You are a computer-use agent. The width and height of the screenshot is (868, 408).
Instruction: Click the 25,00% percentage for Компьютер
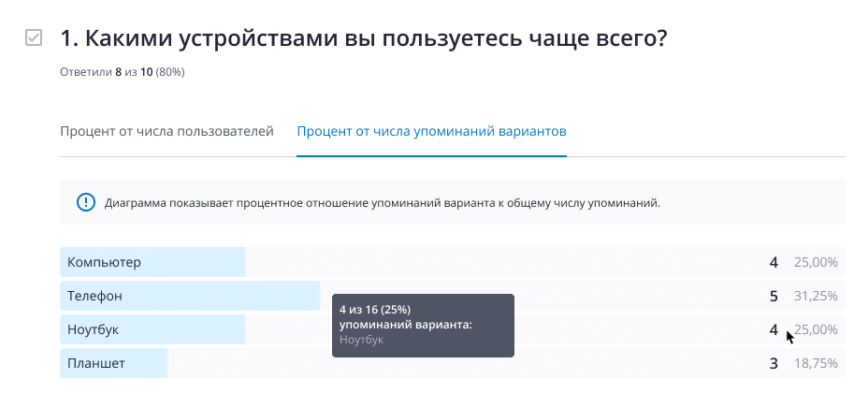tap(816, 262)
